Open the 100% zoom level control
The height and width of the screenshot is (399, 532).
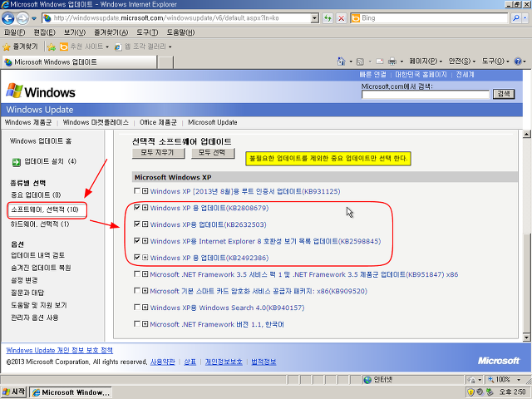coord(505,380)
